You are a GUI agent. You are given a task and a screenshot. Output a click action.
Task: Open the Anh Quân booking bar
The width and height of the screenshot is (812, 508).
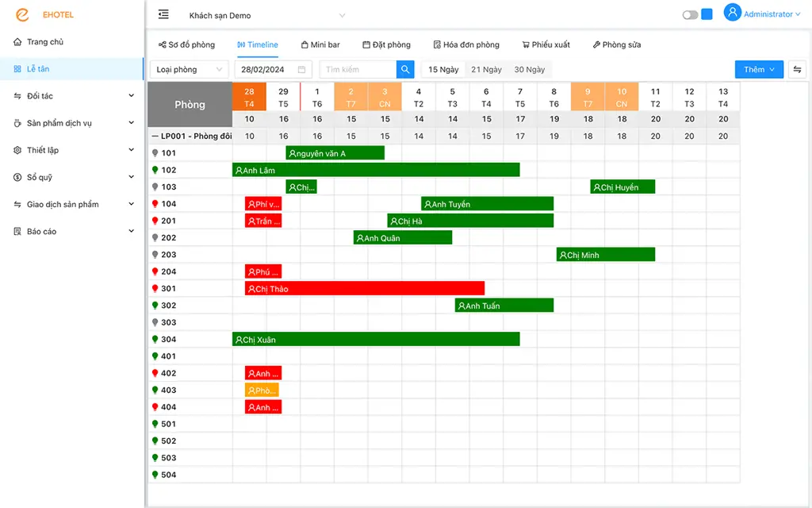403,237
